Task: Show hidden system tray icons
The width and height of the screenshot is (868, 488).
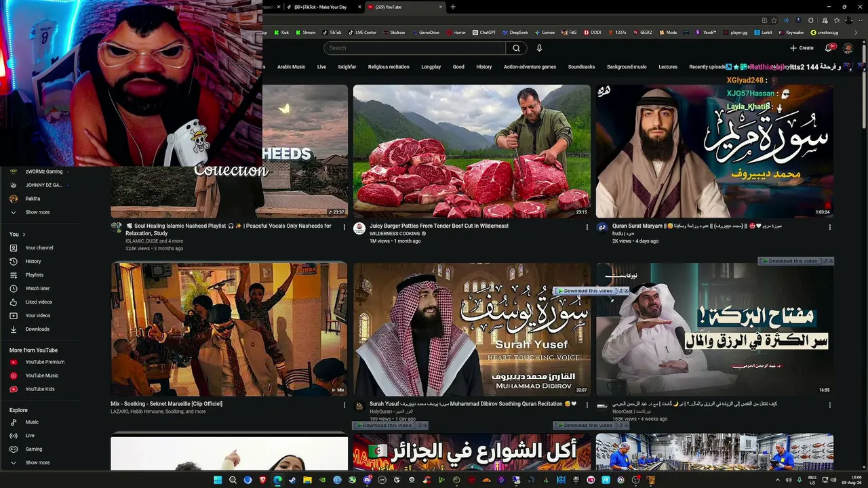Action: (x=778, y=480)
